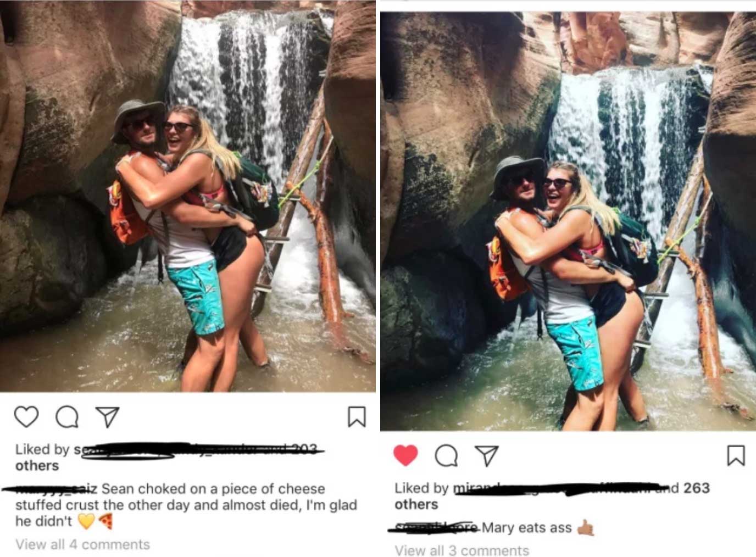Open the right post's "others" likes list

416,504
